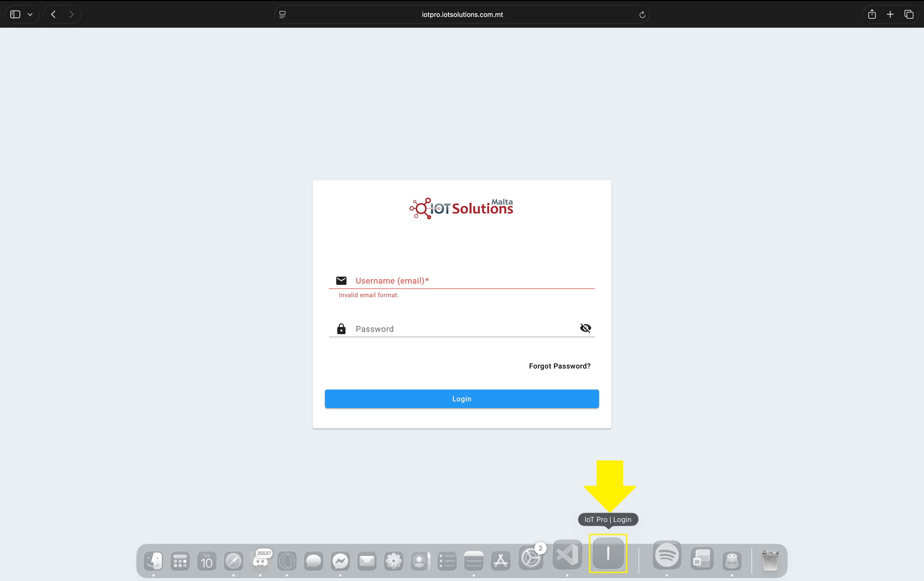924x581 pixels.
Task: Reload the current page
Action: pos(642,15)
